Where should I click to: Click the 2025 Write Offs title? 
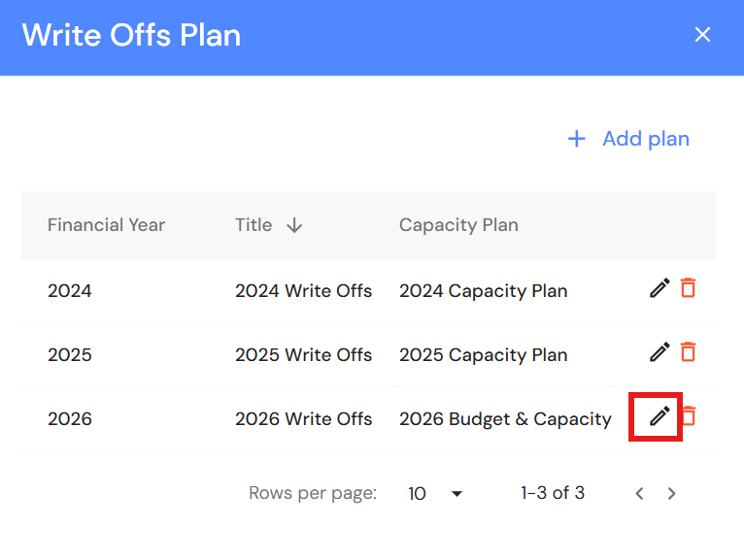point(303,354)
